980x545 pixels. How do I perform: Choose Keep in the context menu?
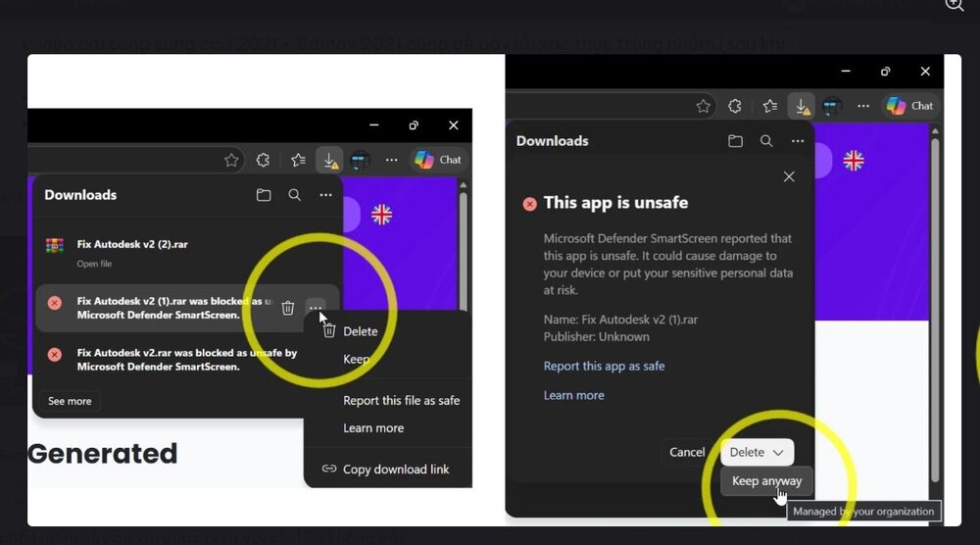tap(356, 360)
